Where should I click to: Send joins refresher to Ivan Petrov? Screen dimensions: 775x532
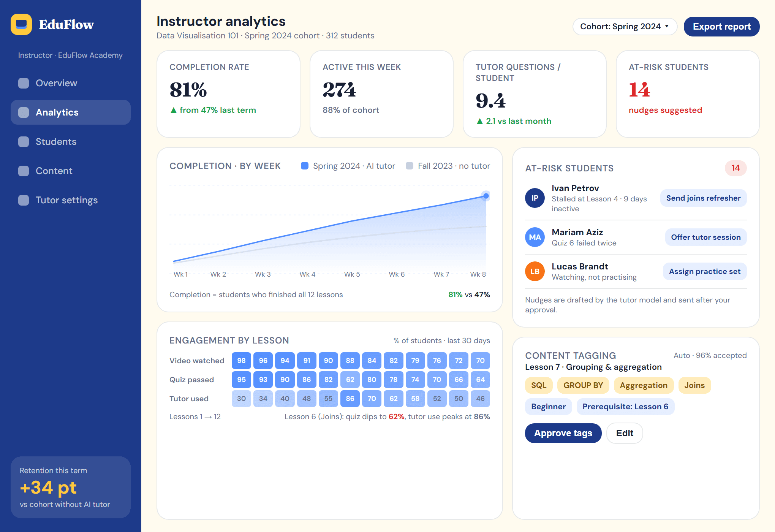[x=703, y=198]
